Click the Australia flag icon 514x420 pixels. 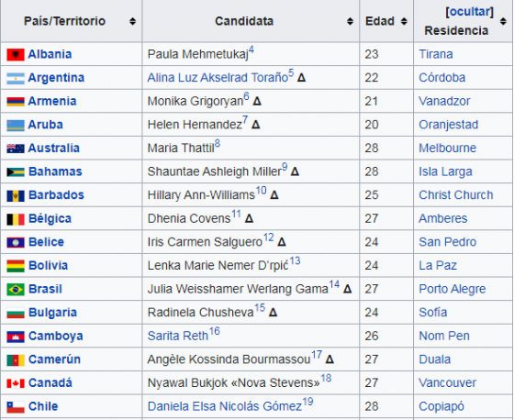pos(16,149)
